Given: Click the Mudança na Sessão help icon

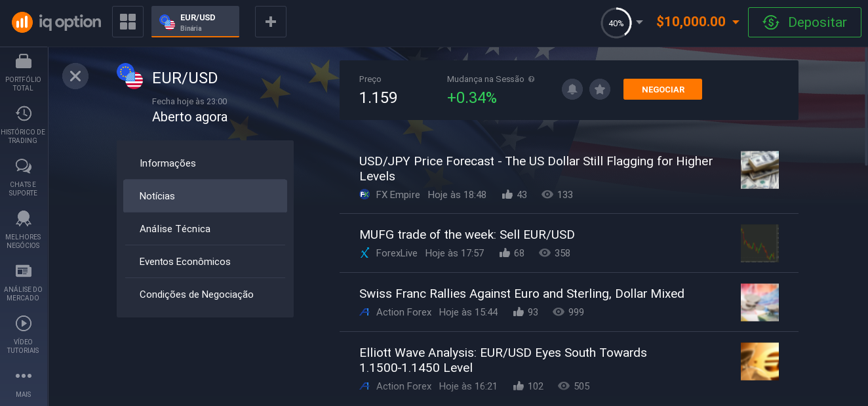Looking at the screenshot, I should coord(532,79).
